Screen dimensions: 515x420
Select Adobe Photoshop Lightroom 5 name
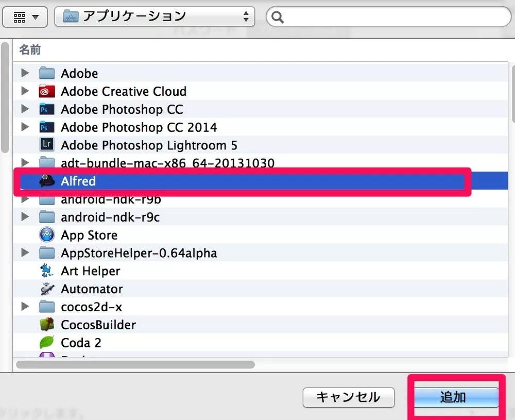coord(149,145)
